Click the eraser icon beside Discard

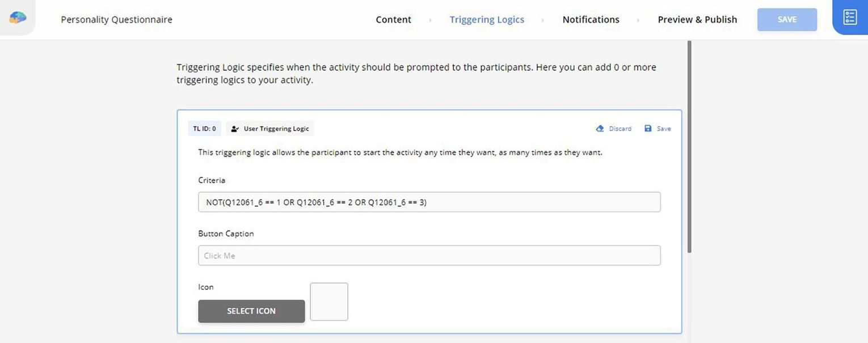pos(600,129)
